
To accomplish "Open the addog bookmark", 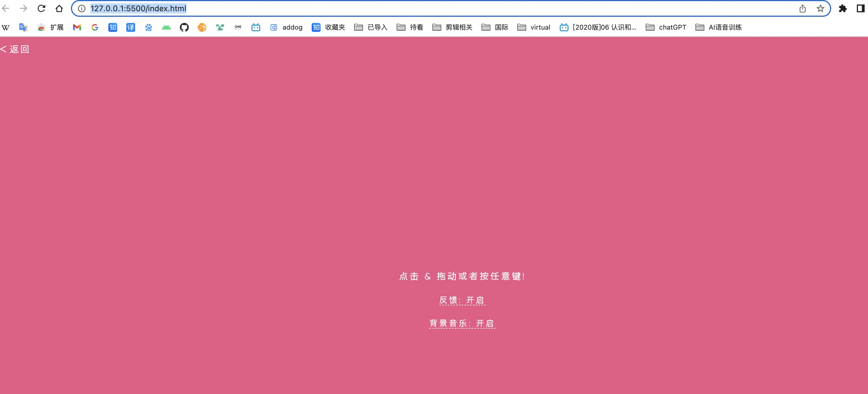I will point(286,27).
